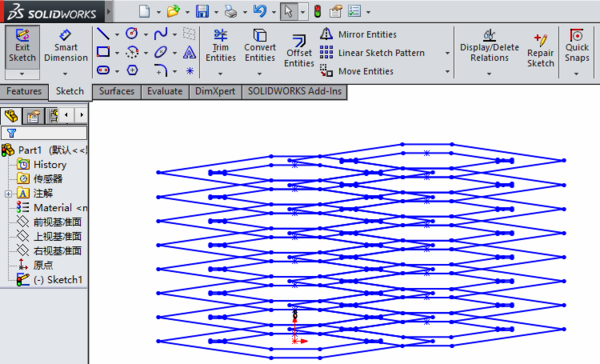Open the Options icon

pyautogui.click(x=354, y=11)
